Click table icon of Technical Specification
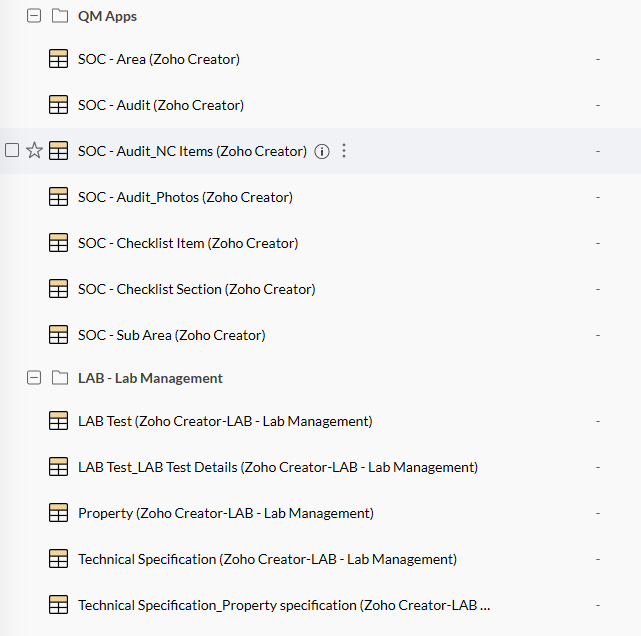The image size is (641, 636). [x=58, y=559]
